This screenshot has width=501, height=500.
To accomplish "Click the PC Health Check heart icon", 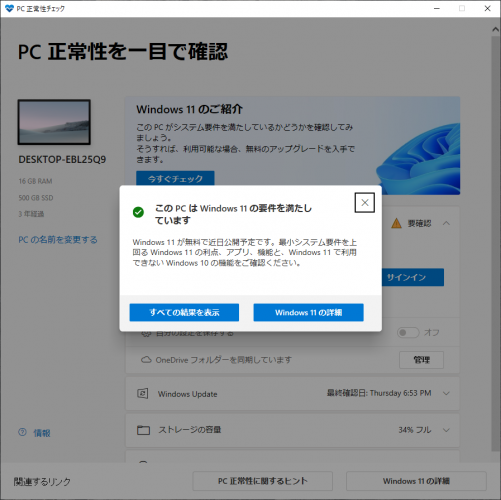I will pyautogui.click(x=10, y=8).
